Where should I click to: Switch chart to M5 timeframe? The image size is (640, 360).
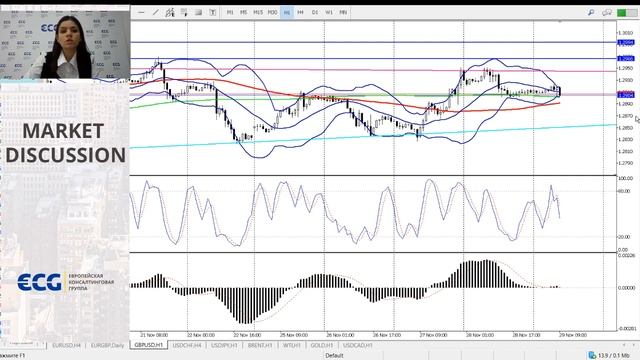(244, 13)
